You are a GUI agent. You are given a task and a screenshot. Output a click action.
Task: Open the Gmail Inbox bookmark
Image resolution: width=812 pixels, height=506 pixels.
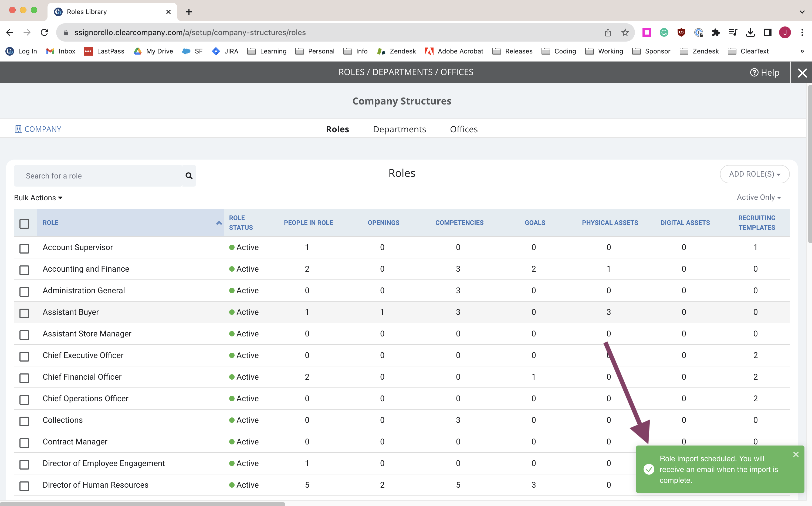60,51
